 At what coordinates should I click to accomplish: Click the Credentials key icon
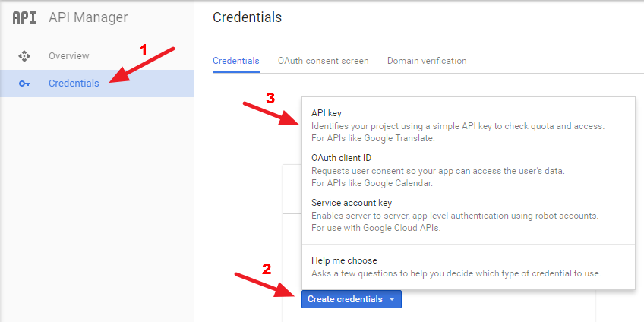(24, 84)
